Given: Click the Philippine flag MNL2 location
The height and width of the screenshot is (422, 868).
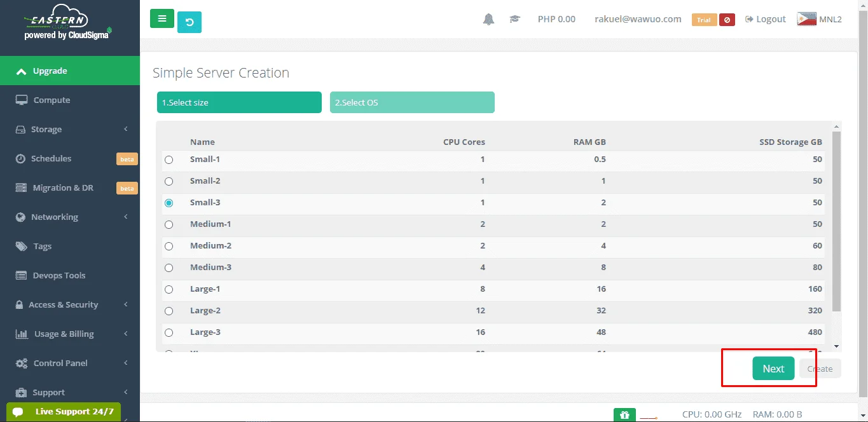Looking at the screenshot, I should tap(820, 19).
